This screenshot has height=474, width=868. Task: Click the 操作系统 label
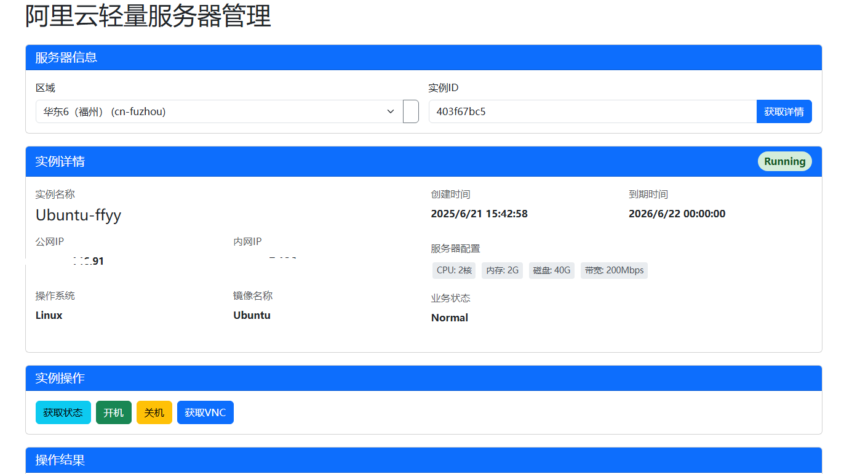[55, 295]
